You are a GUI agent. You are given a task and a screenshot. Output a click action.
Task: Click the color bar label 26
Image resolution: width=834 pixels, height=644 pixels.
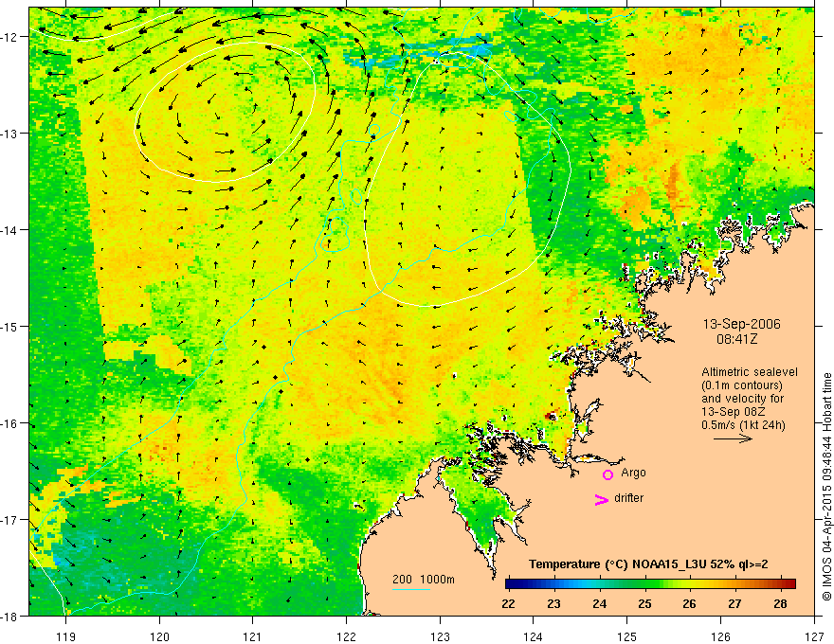[689, 603]
